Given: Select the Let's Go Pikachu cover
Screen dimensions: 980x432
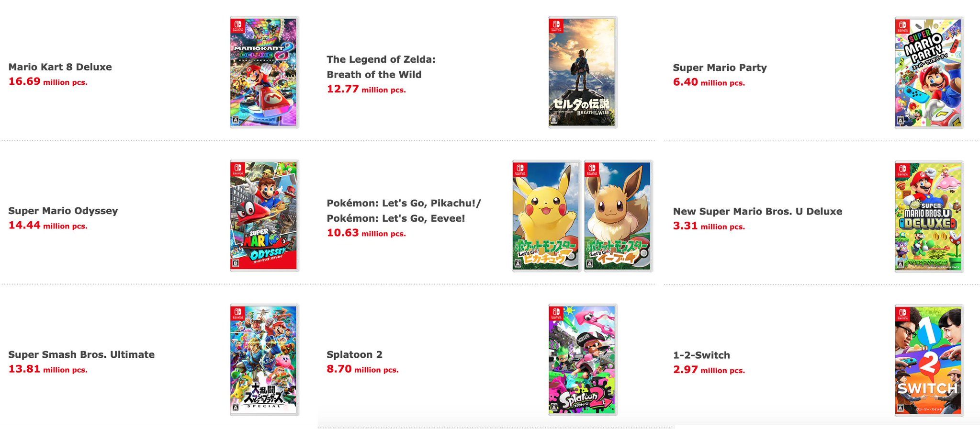Looking at the screenshot, I should 546,216.
